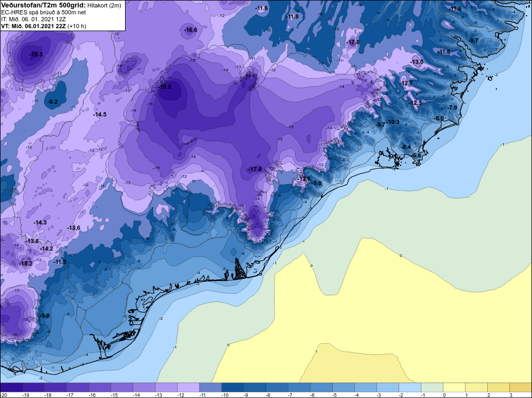Select the 'EC-HRES spá brúuð á 500m net' line

point(44,12)
